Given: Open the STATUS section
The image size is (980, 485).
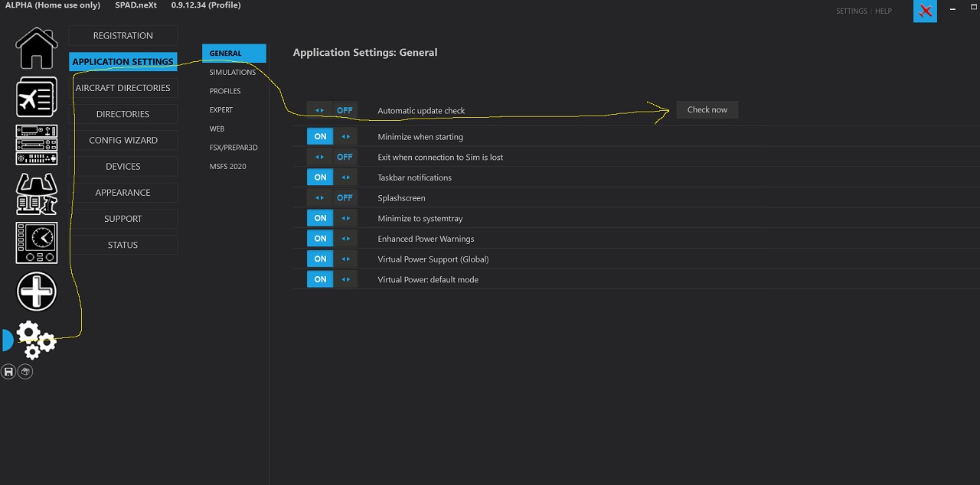Looking at the screenshot, I should click(x=122, y=245).
